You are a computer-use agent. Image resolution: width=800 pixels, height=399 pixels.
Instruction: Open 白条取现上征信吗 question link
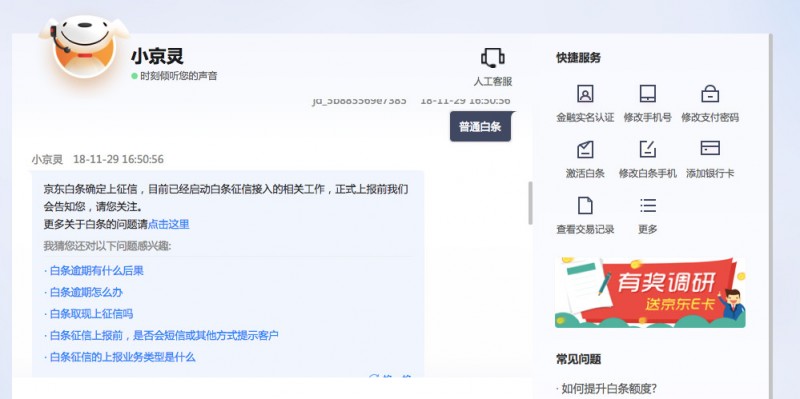91,314
